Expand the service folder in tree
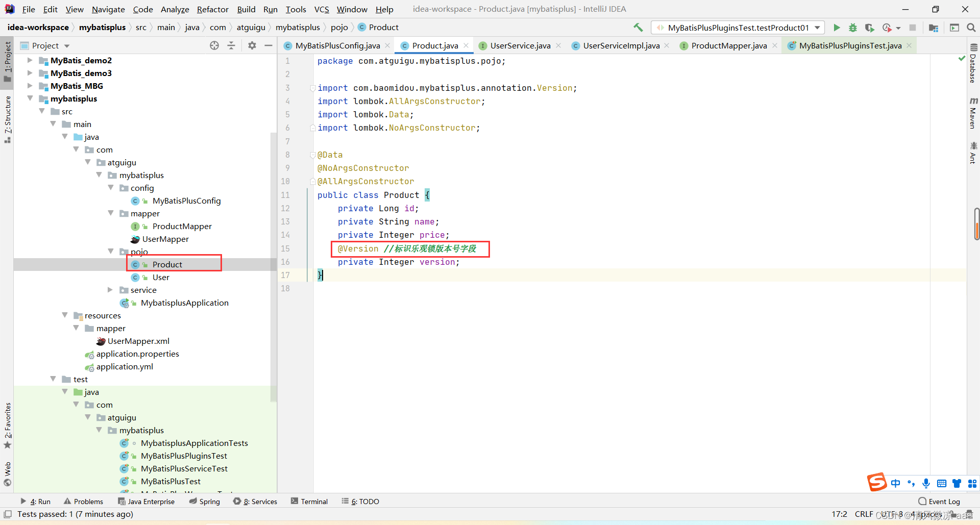This screenshot has width=980, height=525. coord(110,290)
